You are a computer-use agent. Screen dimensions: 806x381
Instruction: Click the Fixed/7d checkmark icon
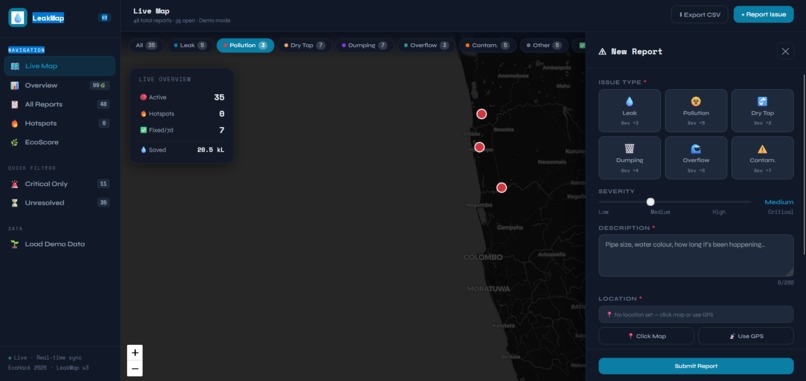143,130
